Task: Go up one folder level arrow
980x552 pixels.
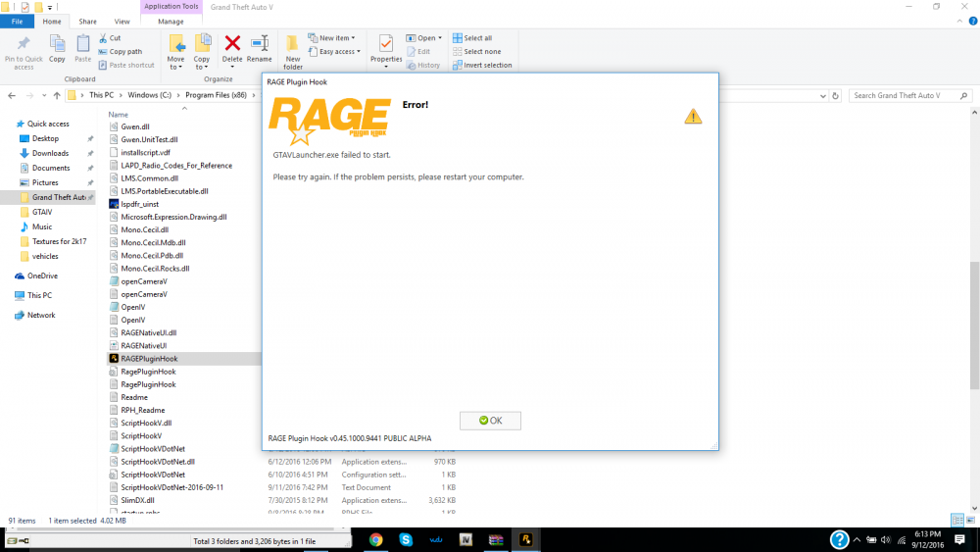Action: (x=57, y=96)
